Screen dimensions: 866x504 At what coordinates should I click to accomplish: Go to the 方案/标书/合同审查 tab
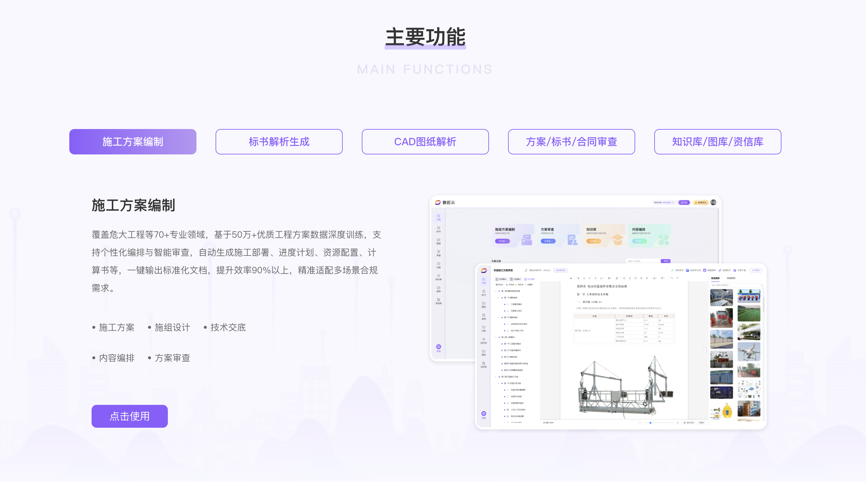point(571,141)
